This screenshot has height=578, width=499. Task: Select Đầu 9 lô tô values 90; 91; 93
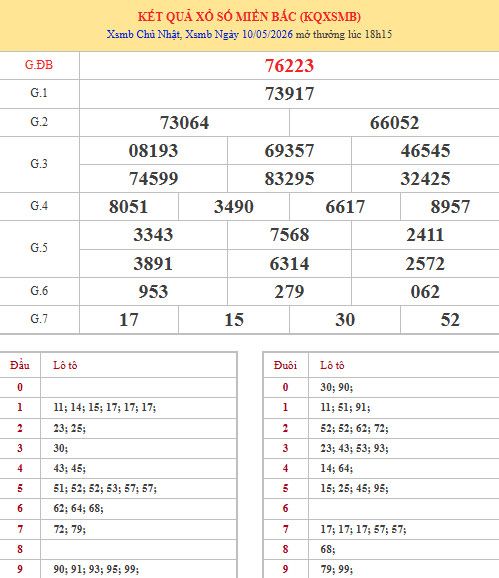coord(96,569)
